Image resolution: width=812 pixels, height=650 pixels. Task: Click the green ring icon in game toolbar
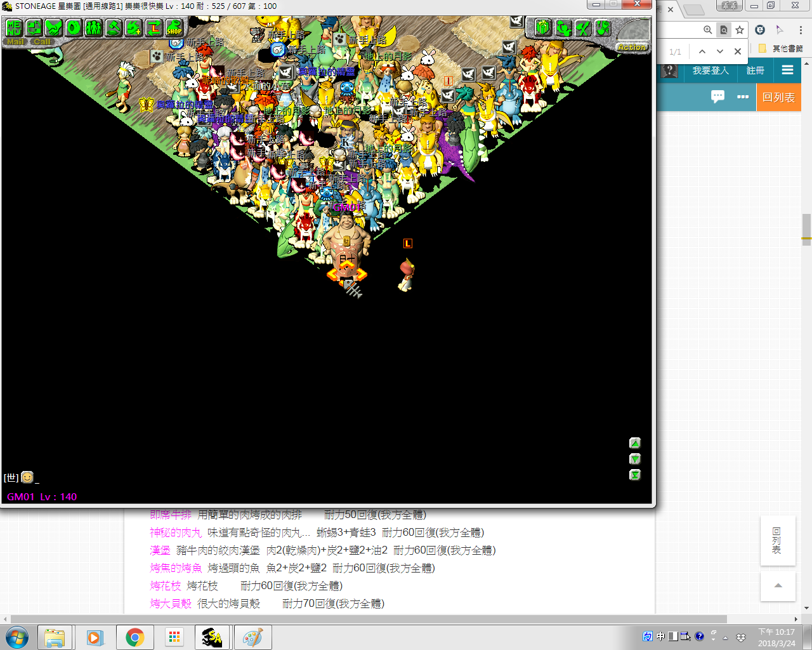pos(74,27)
